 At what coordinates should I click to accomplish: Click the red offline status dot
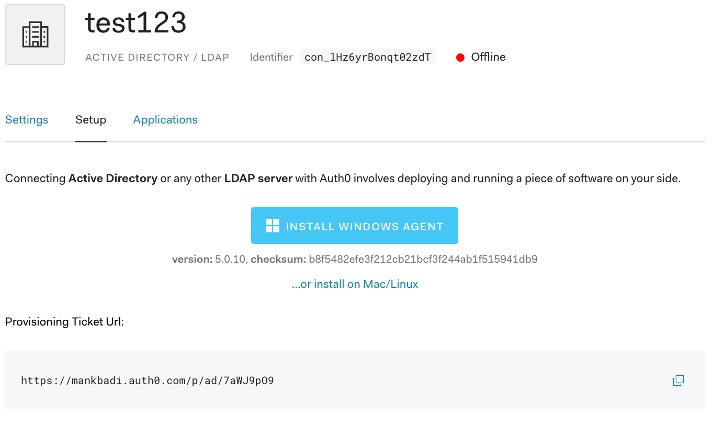pyautogui.click(x=460, y=57)
